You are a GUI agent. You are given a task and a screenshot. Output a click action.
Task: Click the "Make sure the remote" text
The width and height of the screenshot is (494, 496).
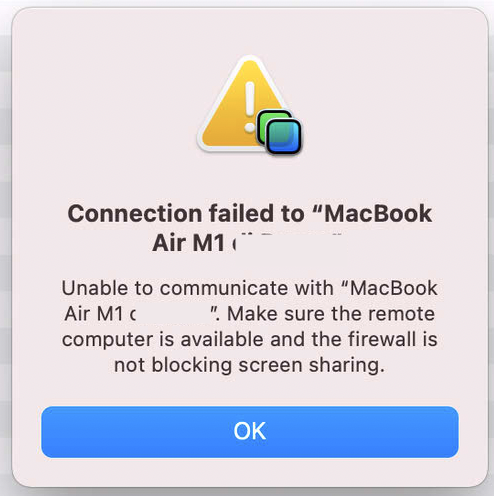pos(331,314)
